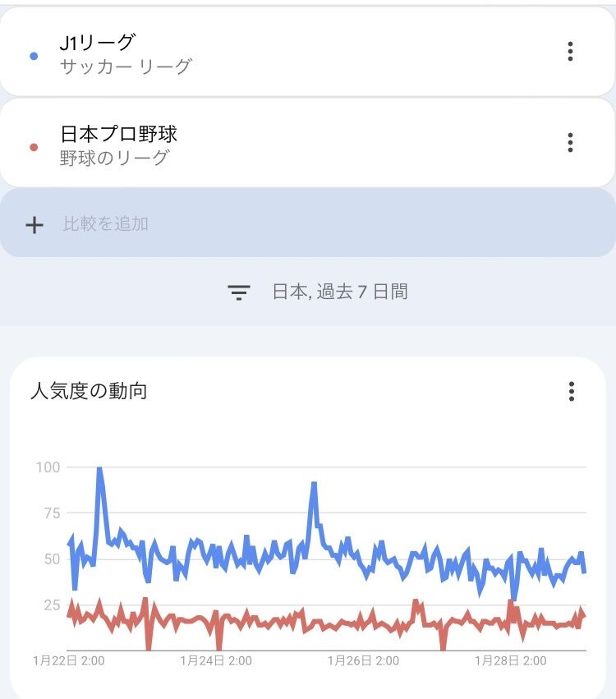Image resolution: width=616 pixels, height=699 pixels.
Task: Open the three-dot menu for J1リーグ
Action: point(570,51)
